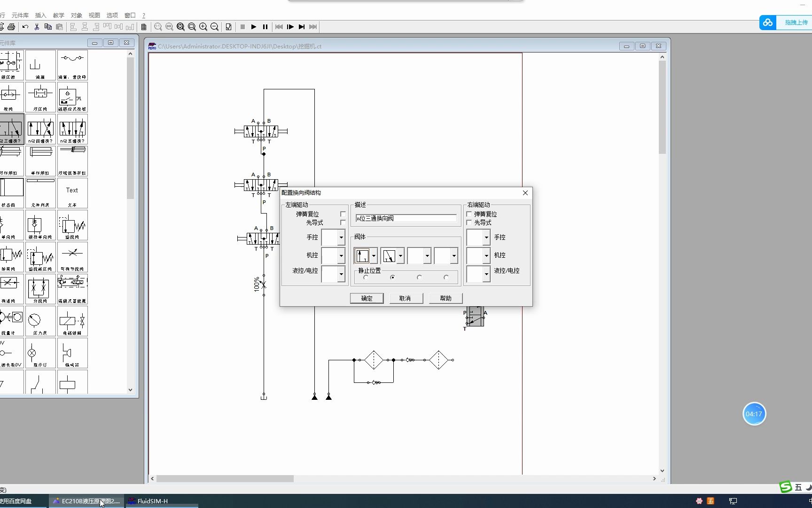Open left 手控 actuation dropdown
The height and width of the screenshot is (508, 812).
click(x=341, y=238)
